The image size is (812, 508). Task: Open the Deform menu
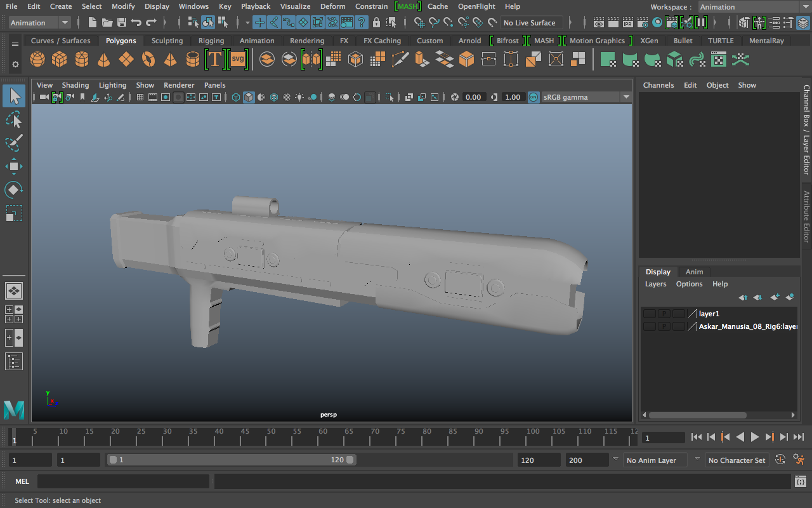coord(333,6)
